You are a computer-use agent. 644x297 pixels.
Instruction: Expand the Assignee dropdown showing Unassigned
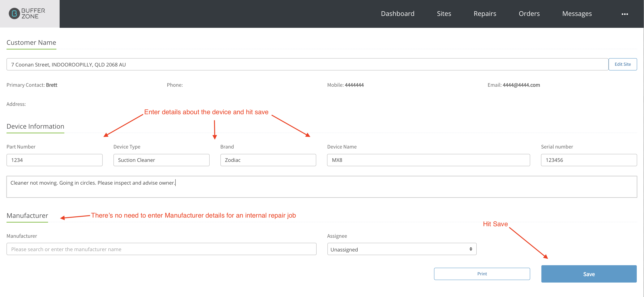click(402, 249)
